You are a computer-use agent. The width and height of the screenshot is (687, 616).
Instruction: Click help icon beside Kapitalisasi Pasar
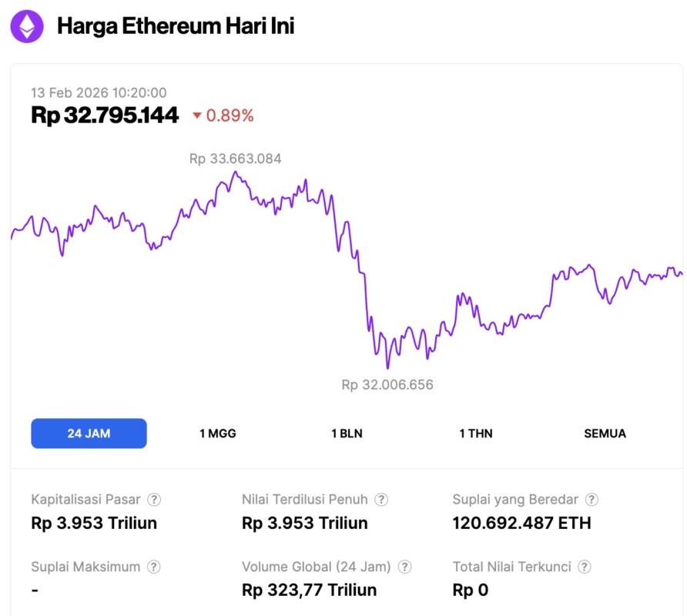(154, 500)
